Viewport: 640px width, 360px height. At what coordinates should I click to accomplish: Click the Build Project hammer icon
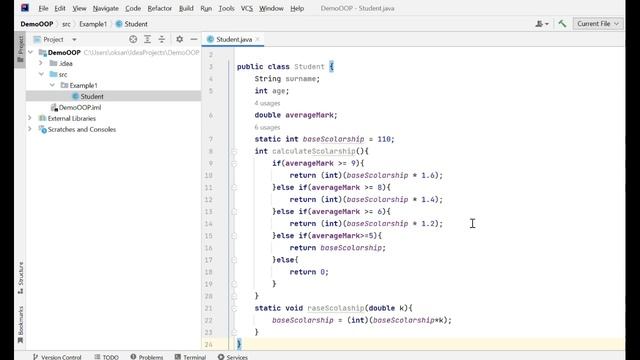[x=562, y=24]
